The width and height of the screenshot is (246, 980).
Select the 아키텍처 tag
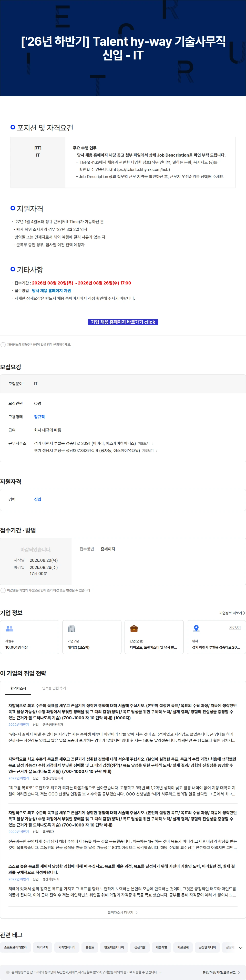(x=43, y=947)
